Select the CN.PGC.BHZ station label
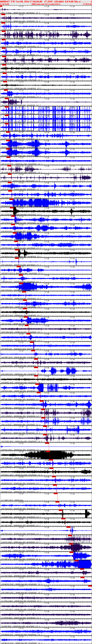The width and height of the screenshot is (92, 644). click(x=21, y=543)
